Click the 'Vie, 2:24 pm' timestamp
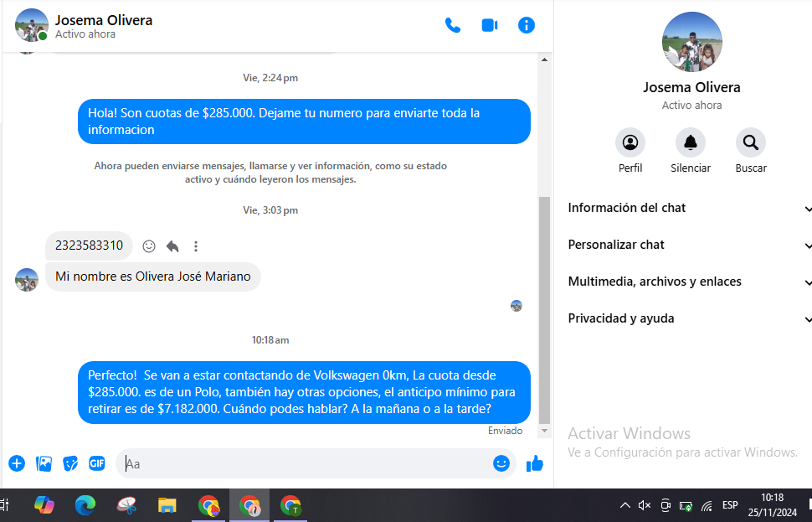Screen dimensions: 812x522 point(270,78)
